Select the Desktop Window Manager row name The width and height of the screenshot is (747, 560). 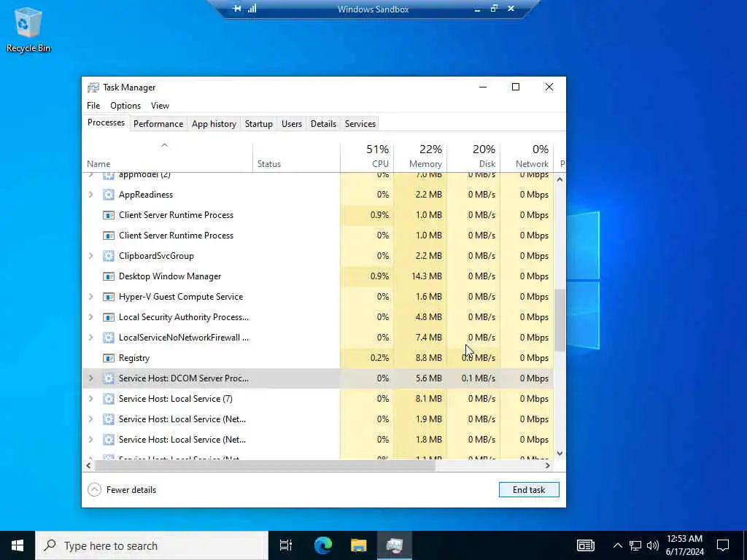tap(170, 276)
